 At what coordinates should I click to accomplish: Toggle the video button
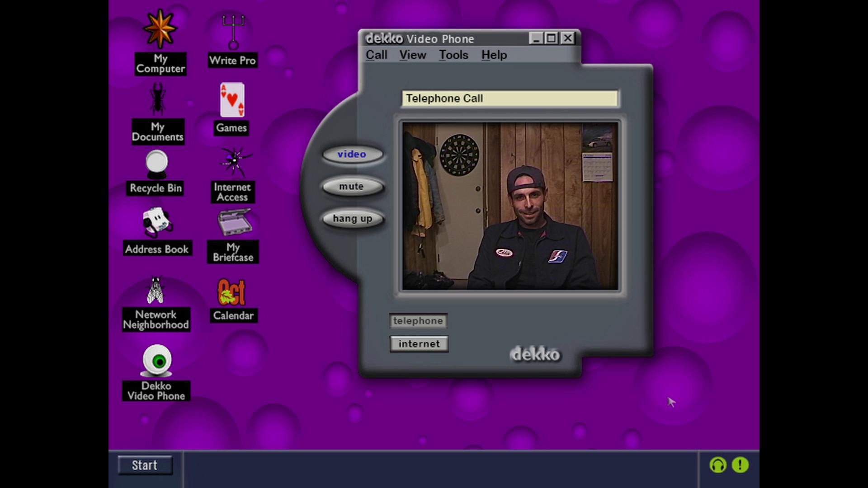click(352, 154)
